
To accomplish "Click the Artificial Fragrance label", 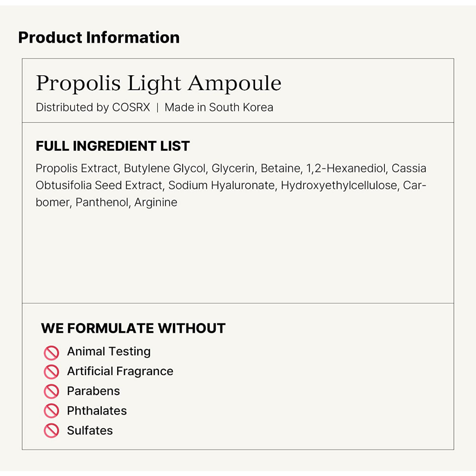I will click(120, 371).
